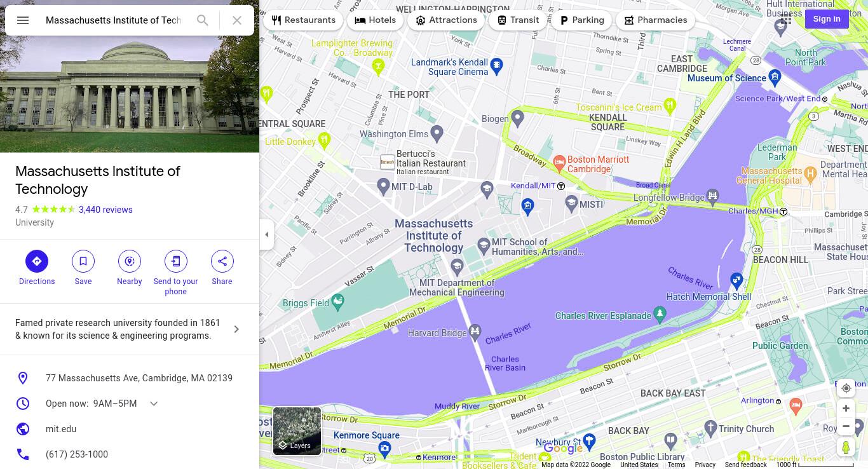Open the mit.edu website link
Screen dimensions: 868x469
tap(61, 429)
